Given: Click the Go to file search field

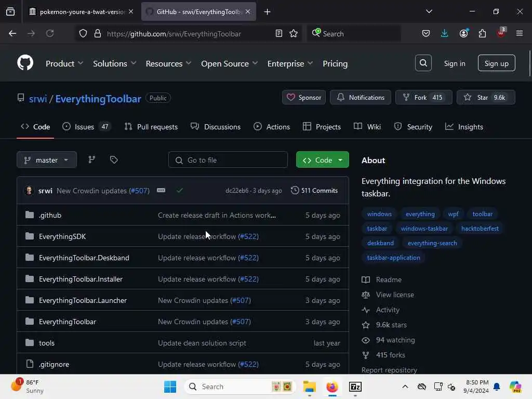Looking at the screenshot, I should 228,160.
